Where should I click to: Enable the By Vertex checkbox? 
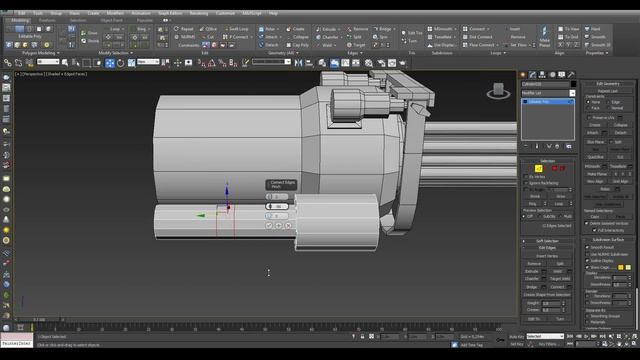[526, 177]
